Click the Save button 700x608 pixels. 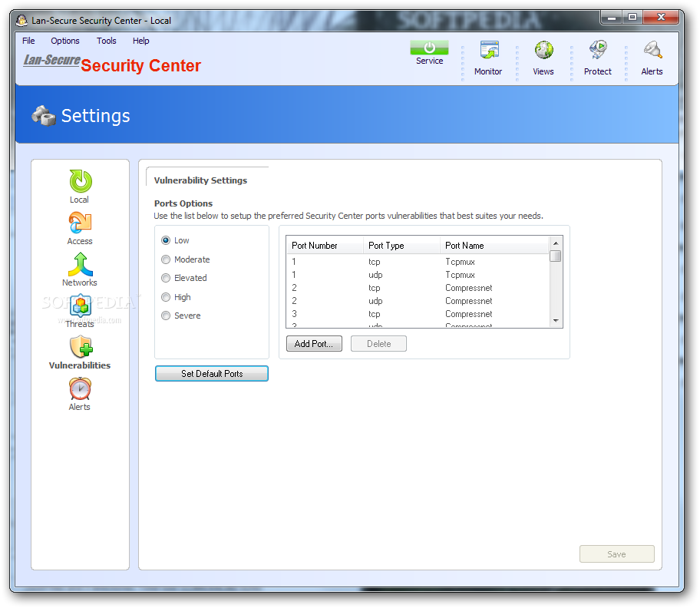617,554
